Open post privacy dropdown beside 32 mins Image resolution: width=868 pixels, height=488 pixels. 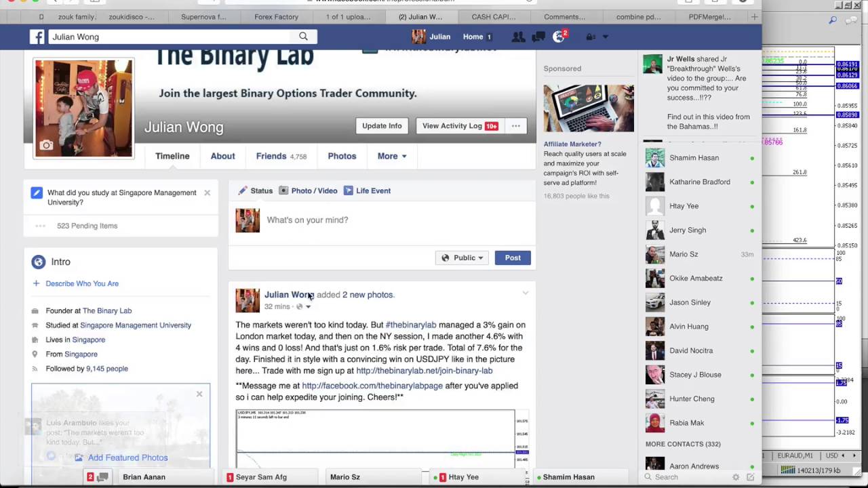[303, 306]
